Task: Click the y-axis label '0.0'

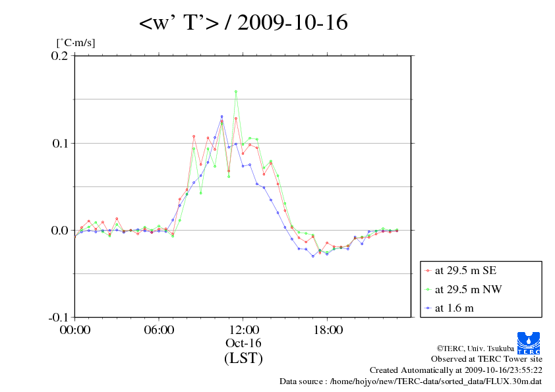Action: 59,231
